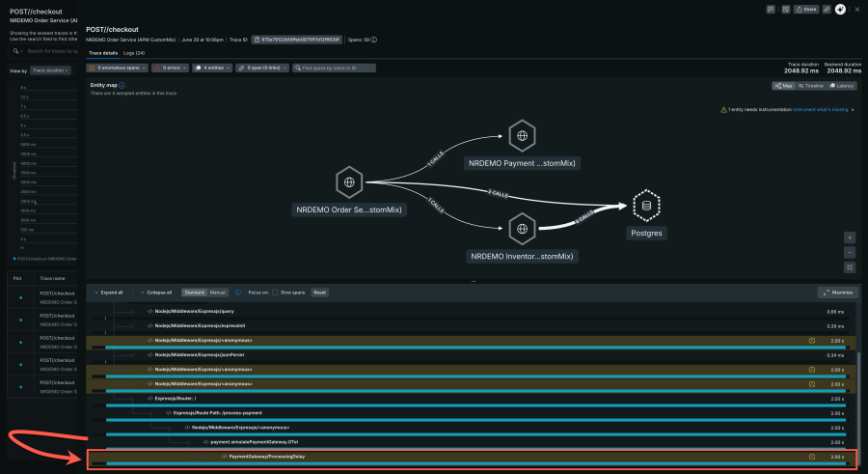
Task: Select the payment.simulatePaymentGateway.OTel span
Action: pyautogui.click(x=471, y=445)
